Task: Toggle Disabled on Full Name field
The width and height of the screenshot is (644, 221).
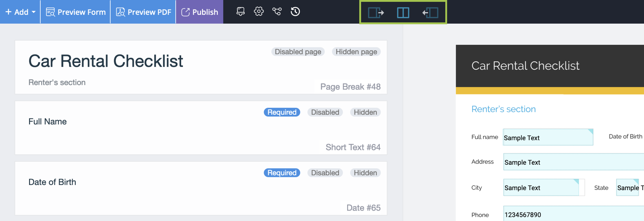Action: click(325, 112)
